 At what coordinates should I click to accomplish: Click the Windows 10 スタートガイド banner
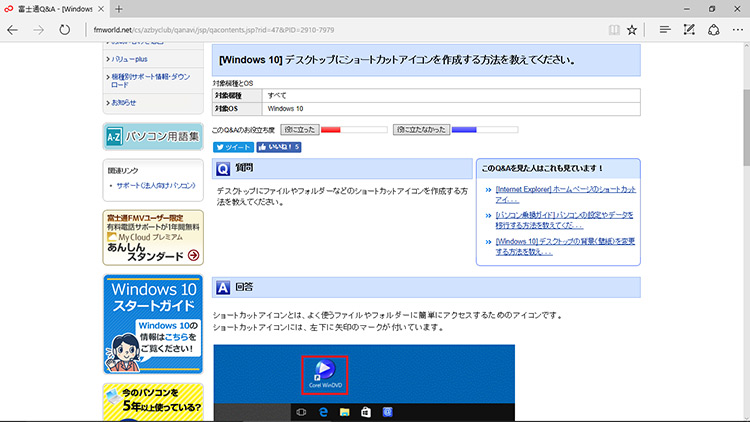tap(153, 324)
